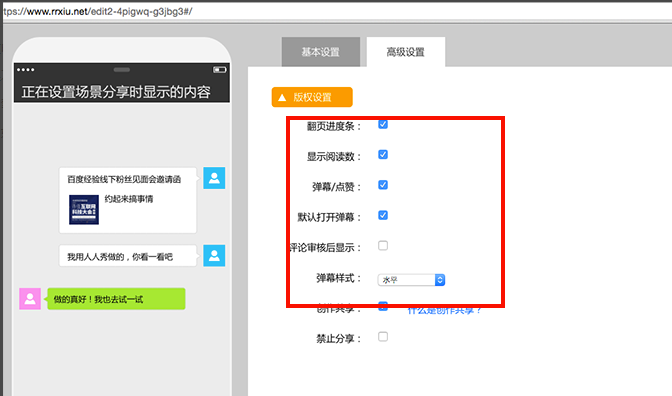Disable the 默认打开弹幕 checkbox
Viewport: 672px width, 396px height.
[x=383, y=215]
